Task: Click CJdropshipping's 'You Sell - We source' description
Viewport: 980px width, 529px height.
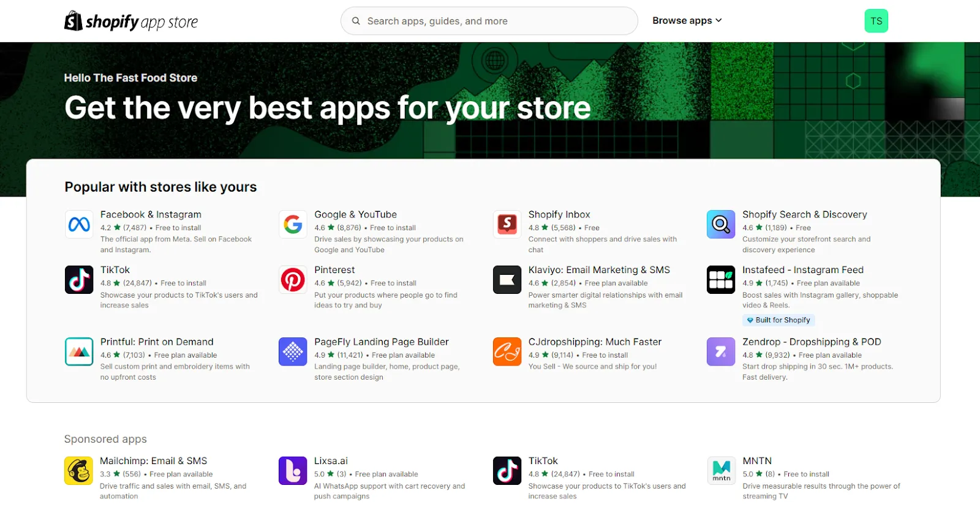Action: tap(592, 367)
